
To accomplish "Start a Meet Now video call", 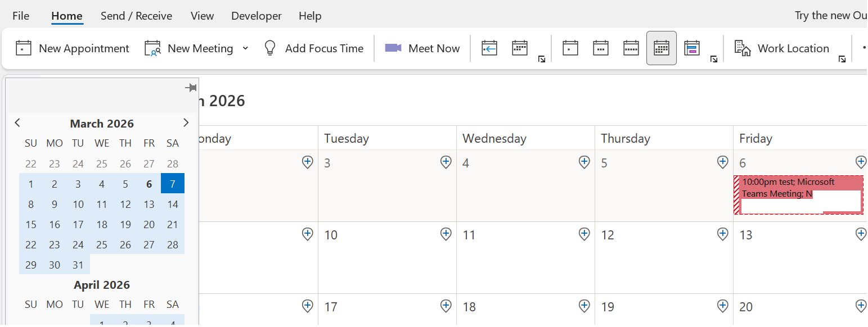I will [x=422, y=48].
